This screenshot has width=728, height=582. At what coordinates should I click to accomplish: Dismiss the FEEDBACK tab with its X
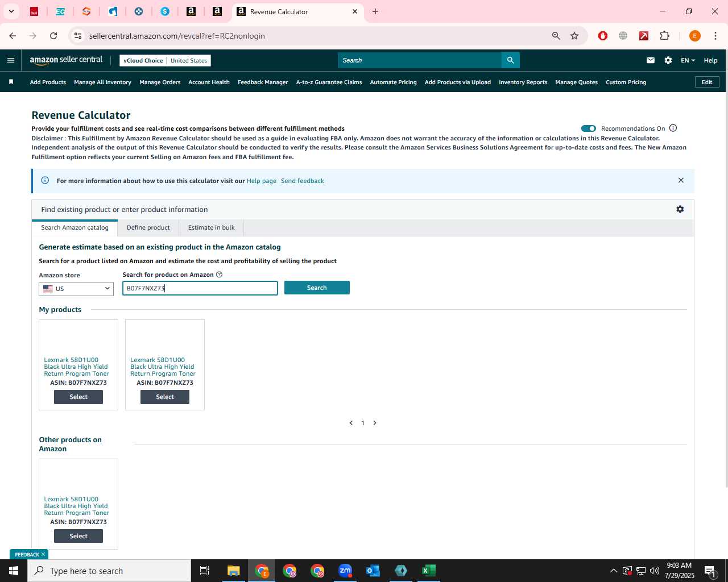tap(43, 554)
